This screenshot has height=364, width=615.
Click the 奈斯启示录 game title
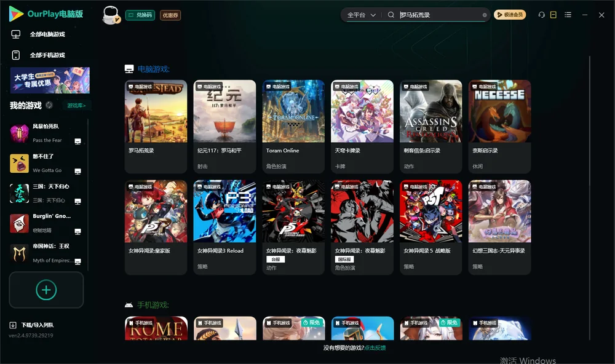tap(485, 151)
